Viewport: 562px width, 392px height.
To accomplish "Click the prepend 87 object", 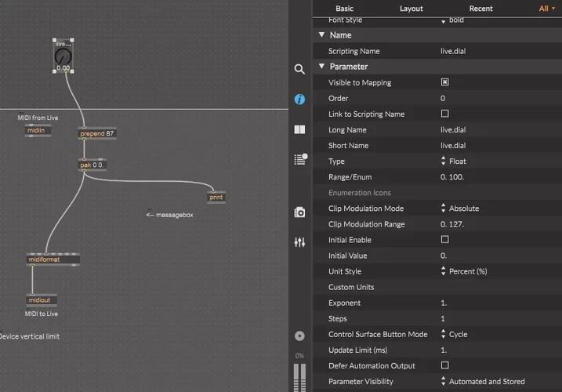I will point(98,134).
